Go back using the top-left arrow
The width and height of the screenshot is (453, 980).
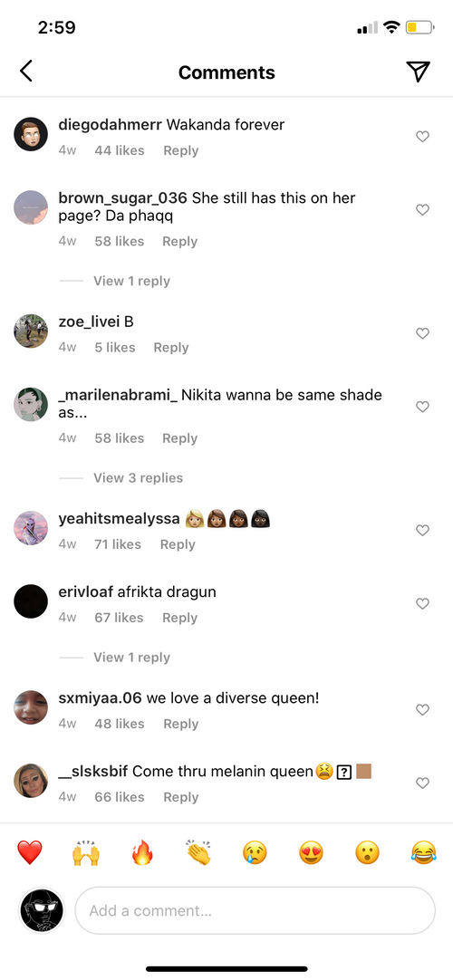25,72
